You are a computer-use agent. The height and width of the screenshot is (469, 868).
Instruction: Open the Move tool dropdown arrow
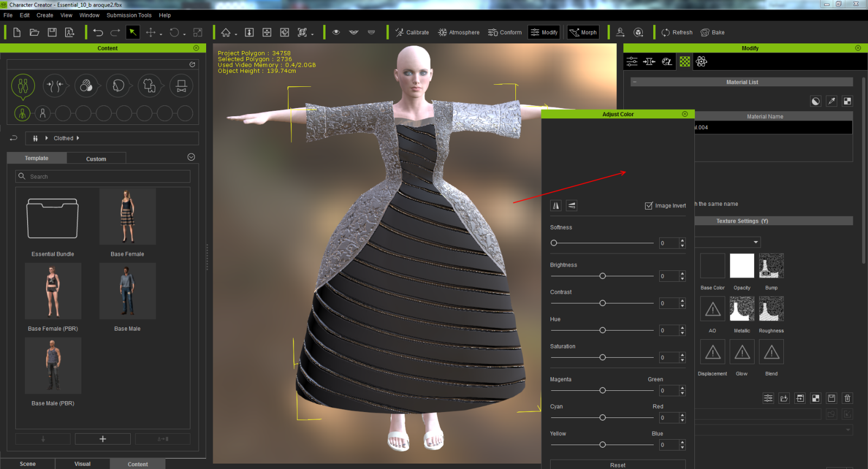click(161, 34)
